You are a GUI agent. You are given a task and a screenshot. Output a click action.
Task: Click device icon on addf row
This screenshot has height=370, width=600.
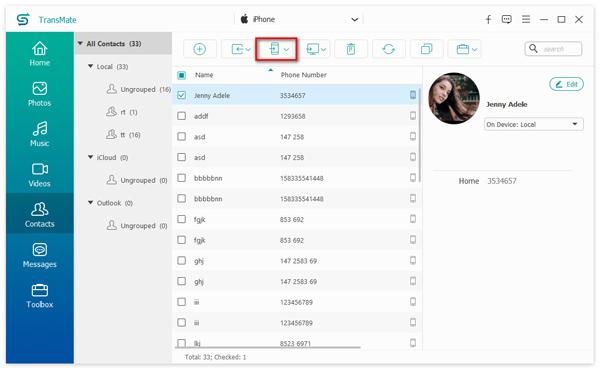pos(412,115)
